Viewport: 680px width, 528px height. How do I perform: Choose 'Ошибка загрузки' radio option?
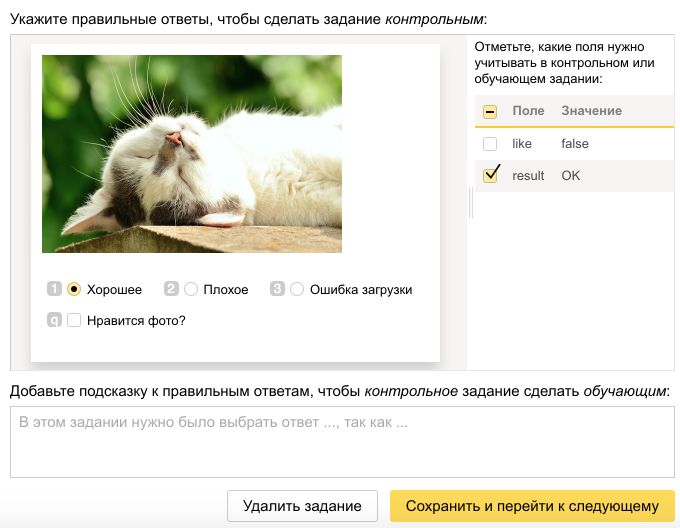297,289
